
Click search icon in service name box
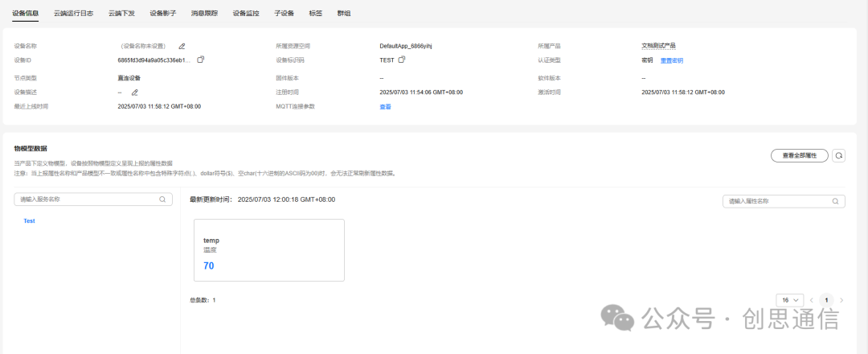tap(162, 200)
